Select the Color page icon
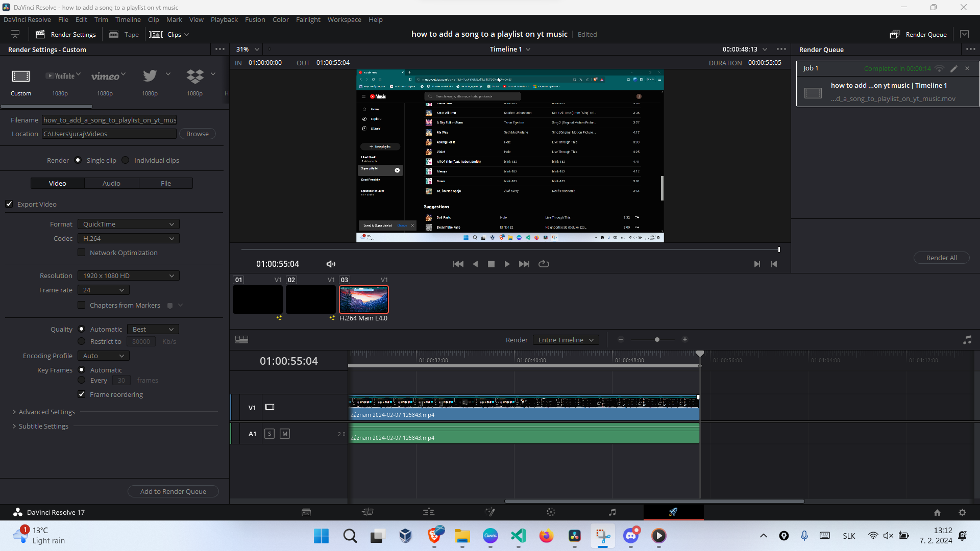The image size is (980, 551). 551,512
